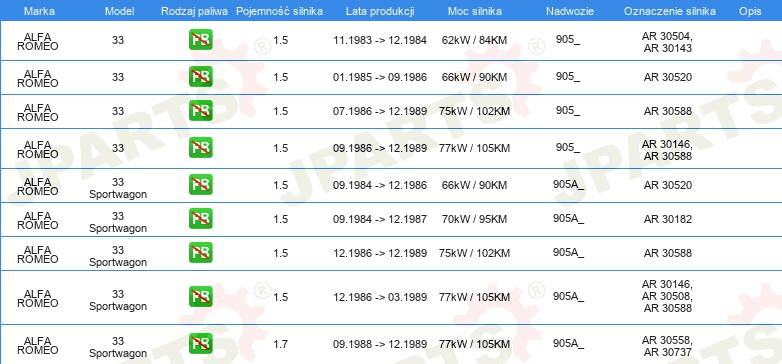The height and width of the screenshot is (364, 782).
Task: Click the fuel icon in the AR 30520 row for model 33
Action: coord(200,76)
